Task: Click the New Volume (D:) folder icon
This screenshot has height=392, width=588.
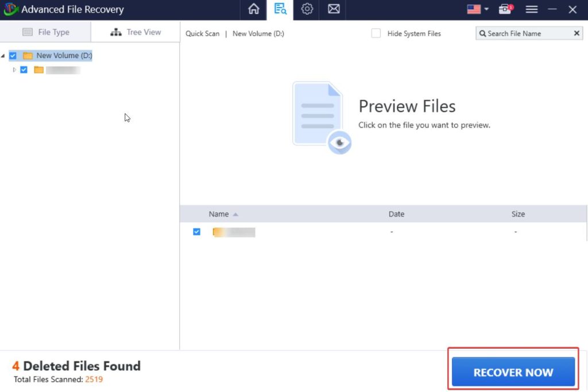Action: (x=28, y=56)
